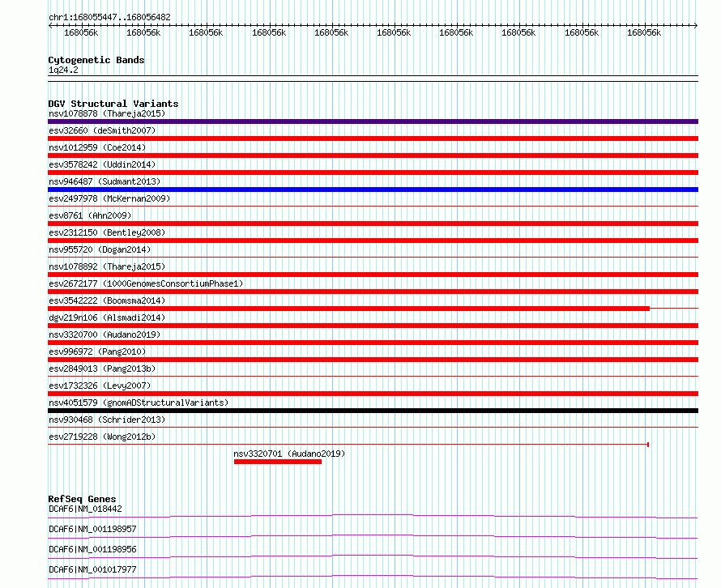Select esv2849013 (Pang2013b) variant label
The height and width of the screenshot is (588, 721).
(x=102, y=369)
